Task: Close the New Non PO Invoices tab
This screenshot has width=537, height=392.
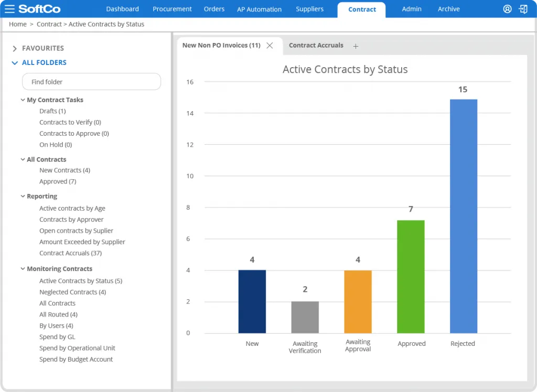Action: point(270,46)
